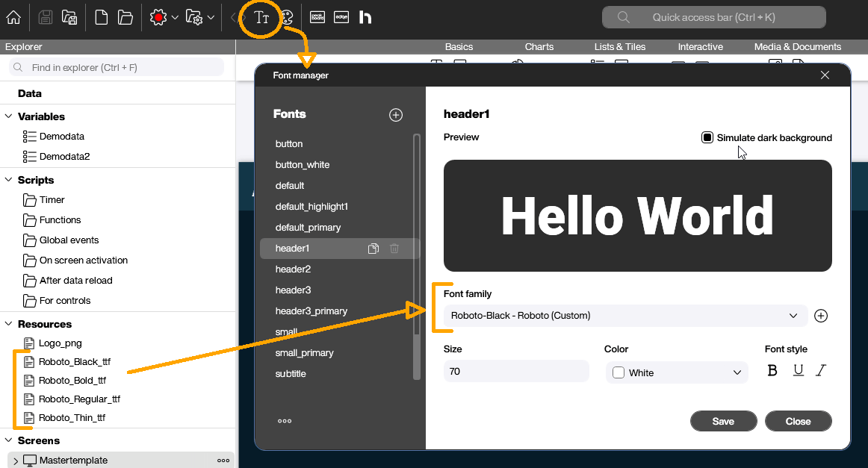Add a new font with the plus button

pyautogui.click(x=395, y=114)
